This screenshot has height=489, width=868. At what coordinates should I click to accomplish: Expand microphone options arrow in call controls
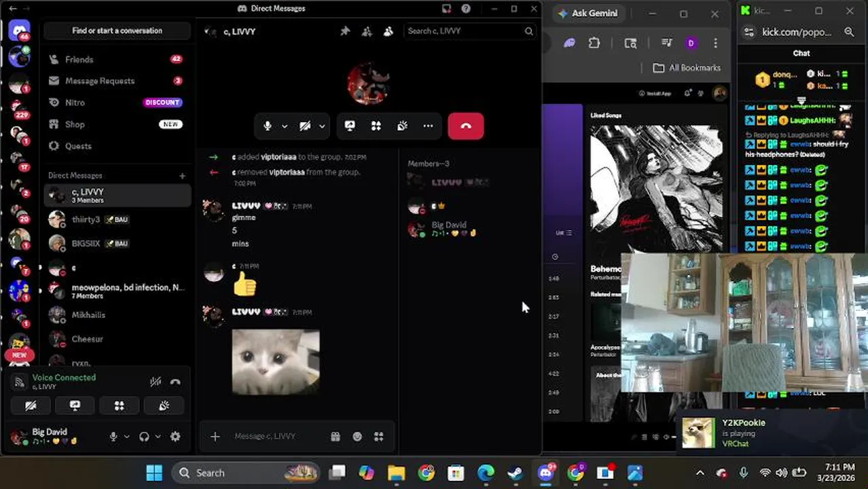click(x=285, y=126)
